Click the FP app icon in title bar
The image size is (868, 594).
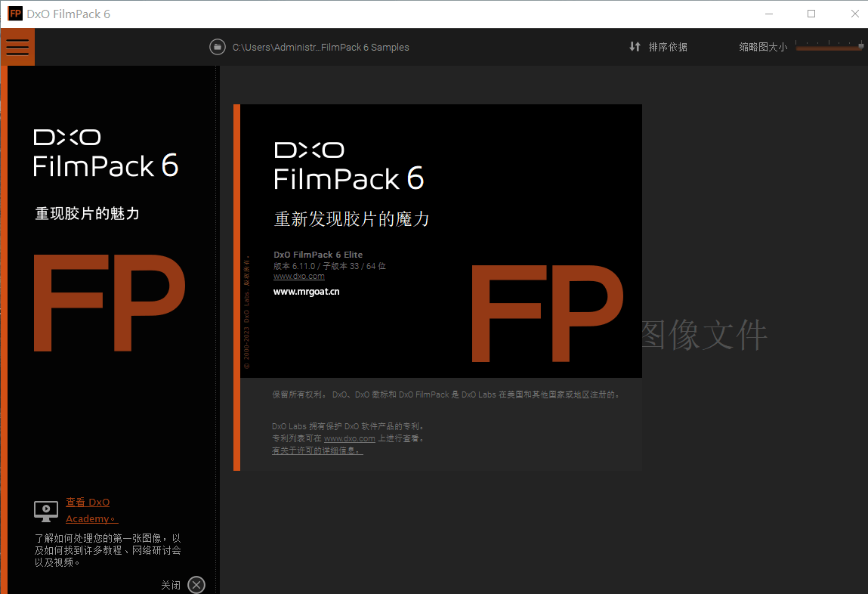click(16, 14)
